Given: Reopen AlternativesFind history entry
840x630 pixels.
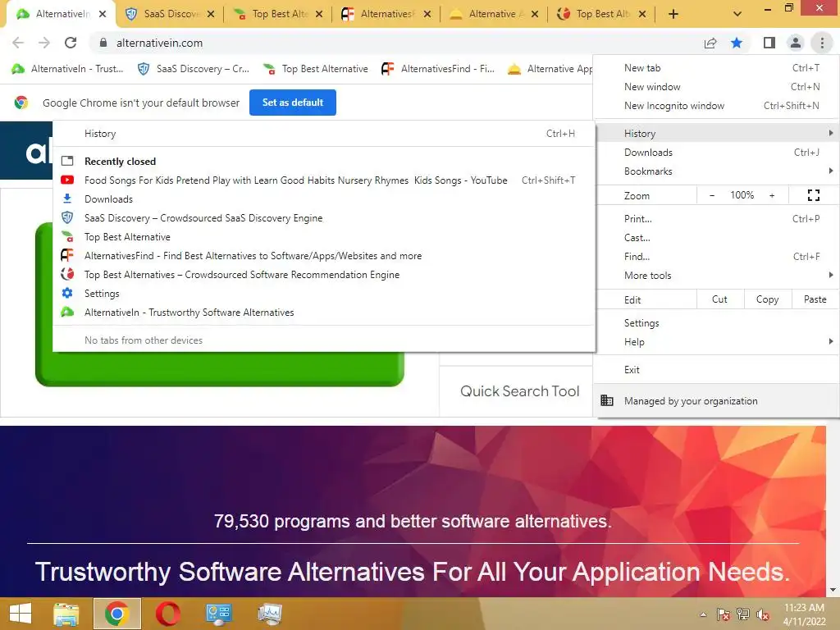Looking at the screenshot, I should click(324, 256).
